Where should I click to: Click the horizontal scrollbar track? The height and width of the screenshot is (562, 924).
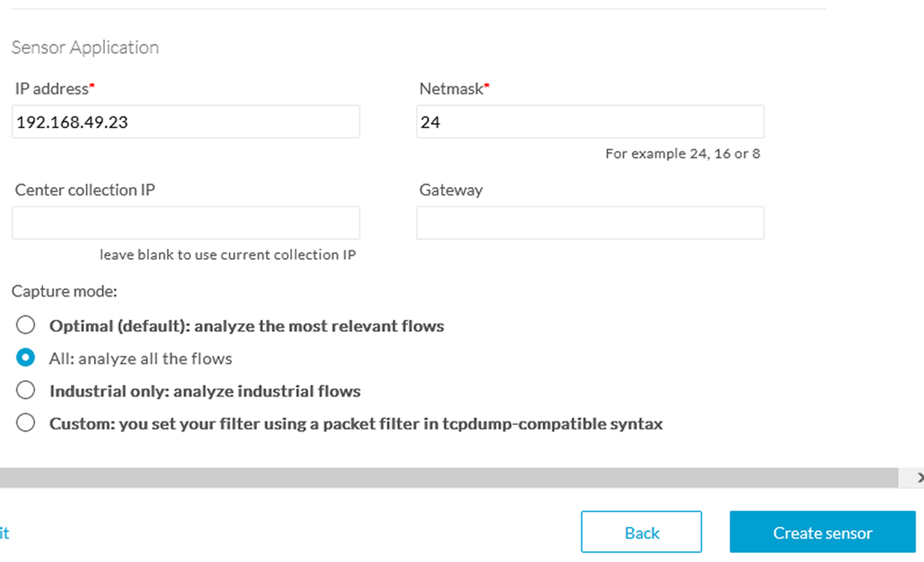pos(447,477)
